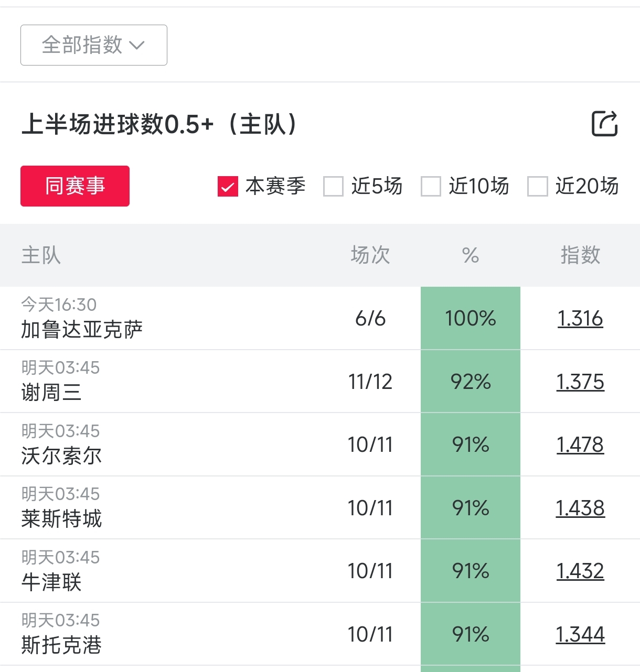Select the 谢周三 team name
640x672 pixels.
point(51,393)
